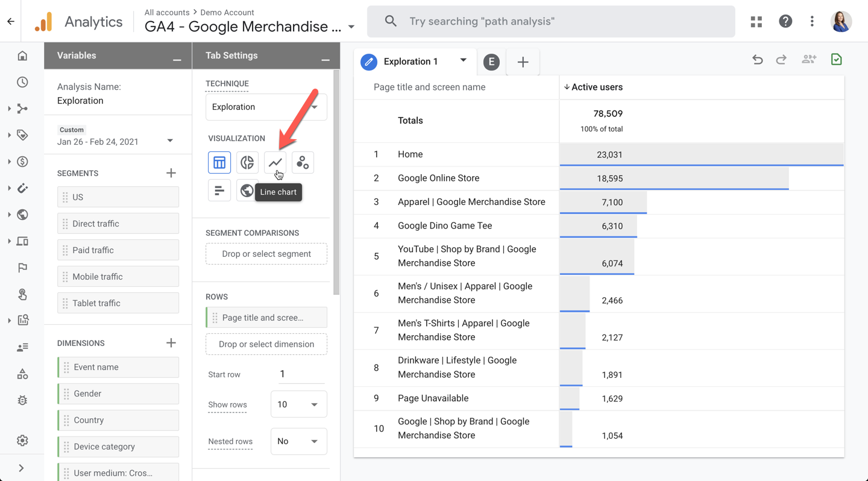Select the Geo map visualization icon
The width and height of the screenshot is (868, 481).
coord(247,190)
